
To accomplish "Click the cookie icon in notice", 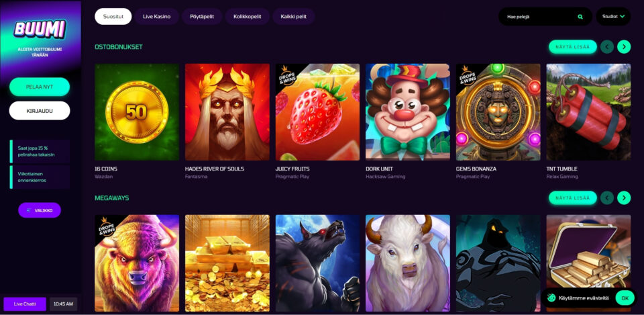I will (x=551, y=298).
